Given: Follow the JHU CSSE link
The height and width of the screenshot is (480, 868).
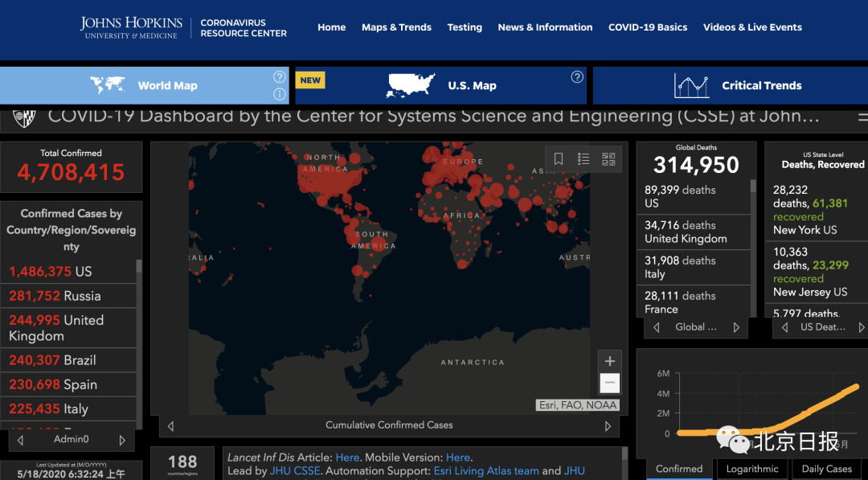Looking at the screenshot, I should 294,471.
